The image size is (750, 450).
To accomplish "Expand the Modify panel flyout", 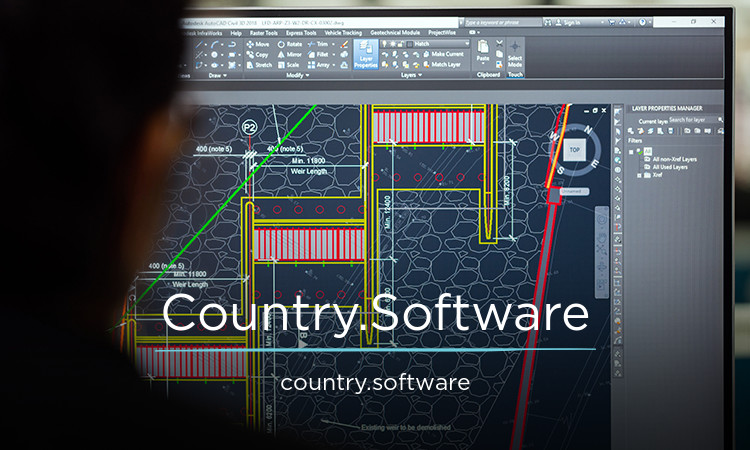I will point(298,75).
